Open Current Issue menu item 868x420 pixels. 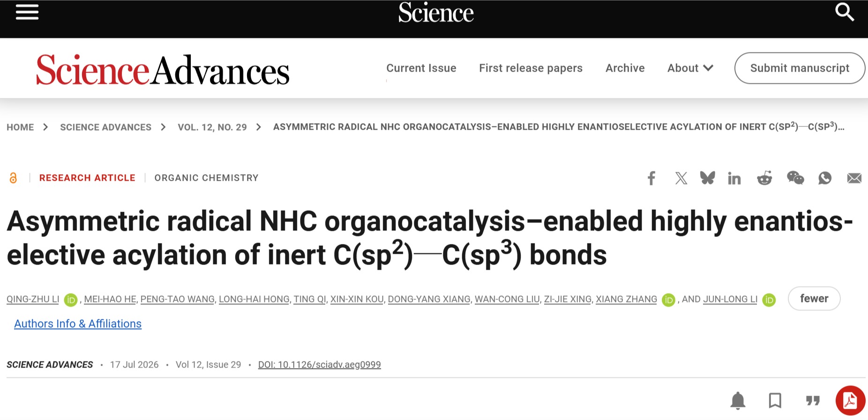[x=421, y=68]
